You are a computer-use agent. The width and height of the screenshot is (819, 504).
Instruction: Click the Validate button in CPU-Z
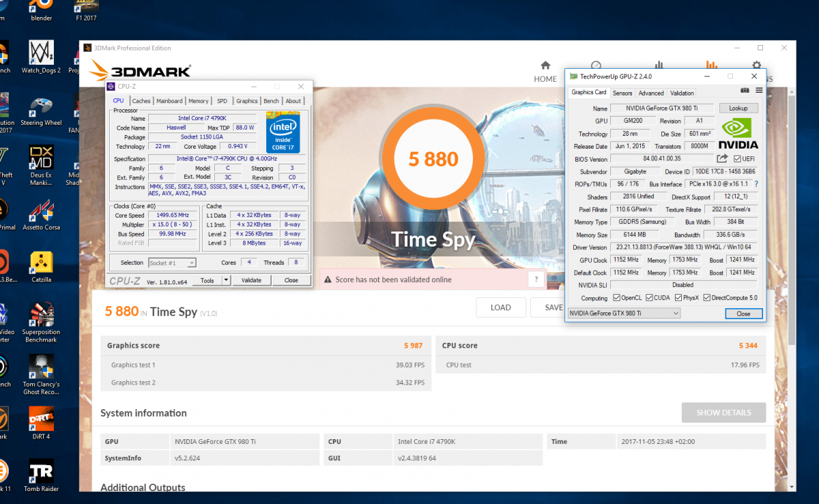tap(251, 280)
